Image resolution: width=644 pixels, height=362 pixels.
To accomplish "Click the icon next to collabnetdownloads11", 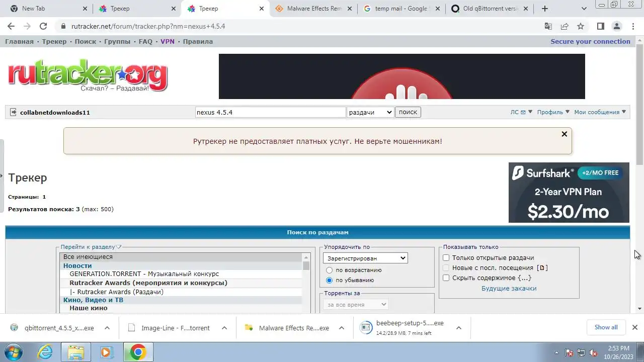I will pos(13,112).
